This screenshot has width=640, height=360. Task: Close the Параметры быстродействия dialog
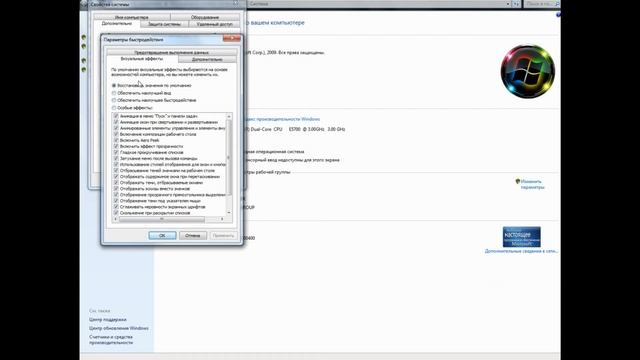pyautogui.click(x=231, y=38)
